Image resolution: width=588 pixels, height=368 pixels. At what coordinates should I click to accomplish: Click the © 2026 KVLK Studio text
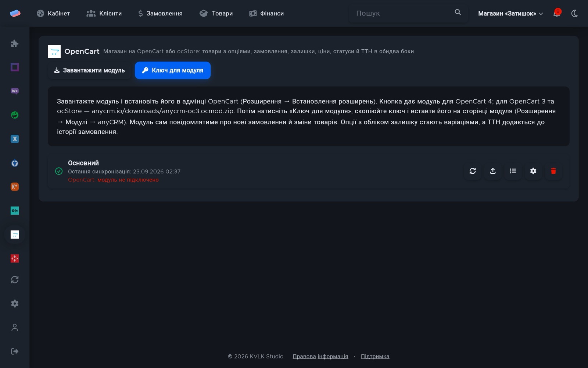[256, 356]
